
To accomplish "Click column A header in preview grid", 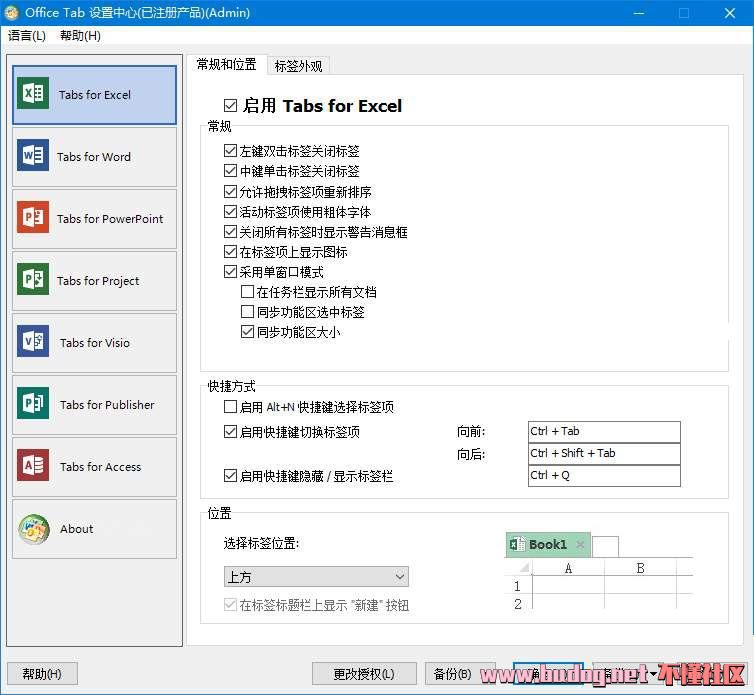I will [x=568, y=568].
